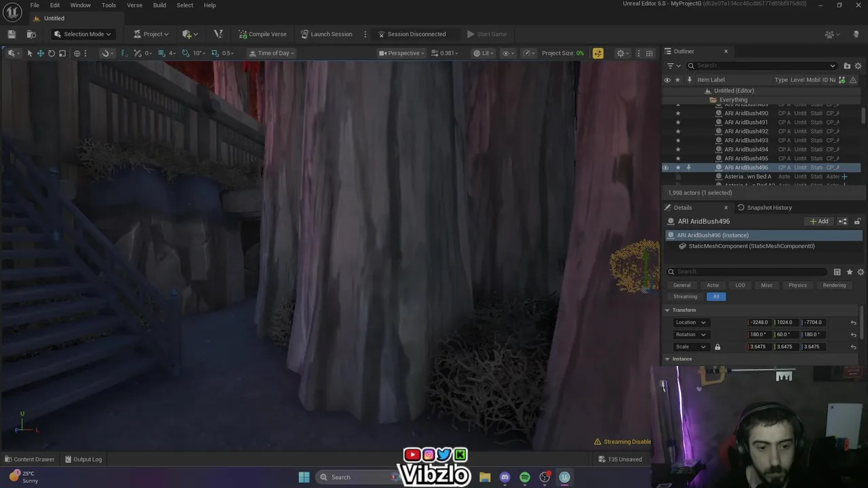
Task: Click the Outliner search field
Action: (x=762, y=66)
